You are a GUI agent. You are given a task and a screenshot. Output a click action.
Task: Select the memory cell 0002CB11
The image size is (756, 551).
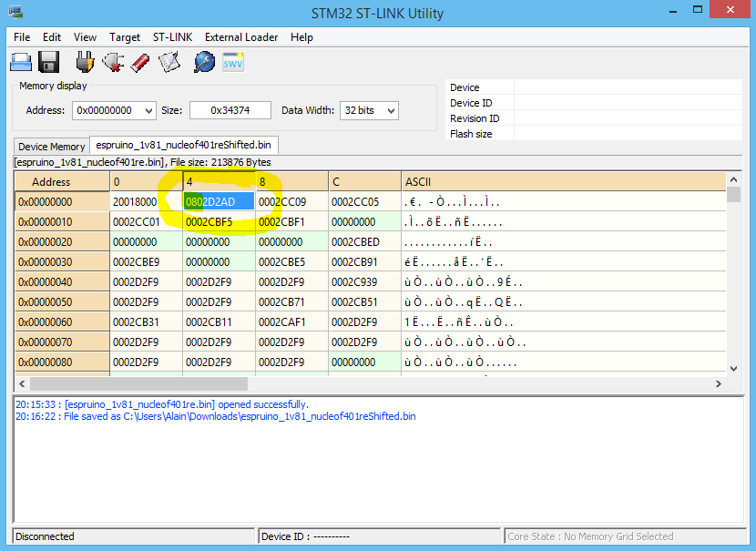(219, 322)
